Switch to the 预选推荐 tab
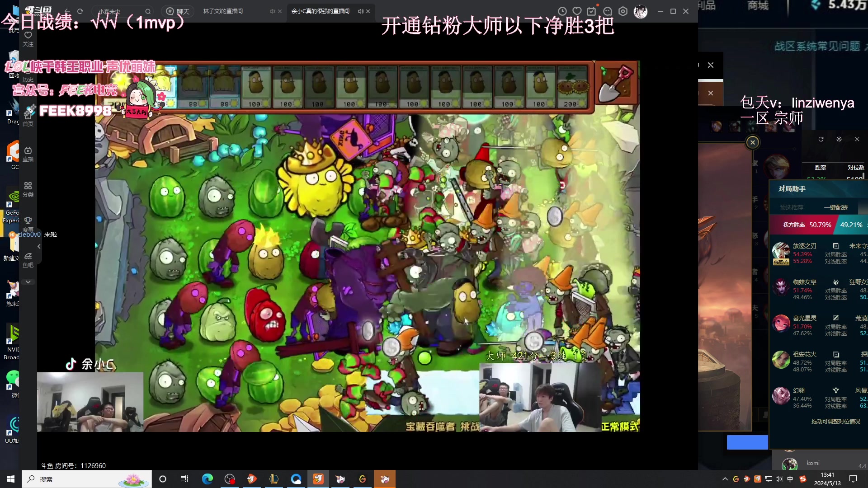The image size is (868, 488). [x=792, y=207]
